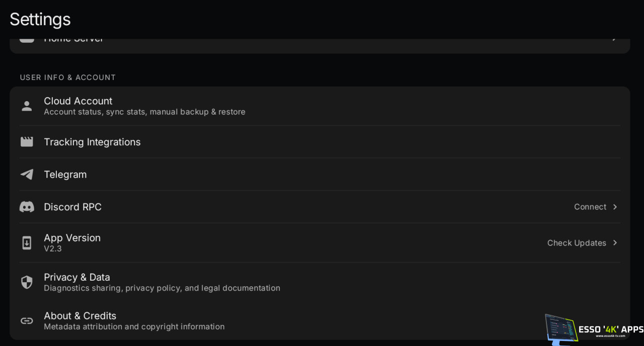The width and height of the screenshot is (644, 346).
Task: Click Connect for Discord RPC
Action: click(590, 207)
